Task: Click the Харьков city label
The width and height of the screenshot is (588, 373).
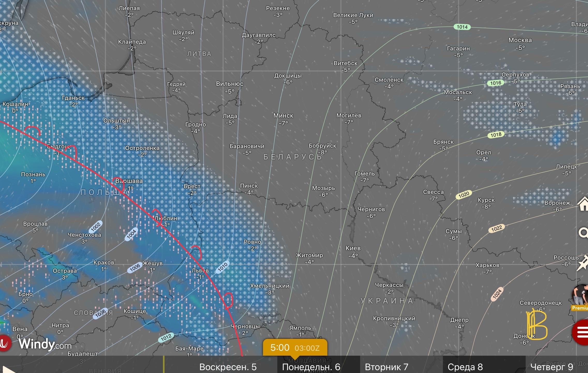Action: point(487,265)
